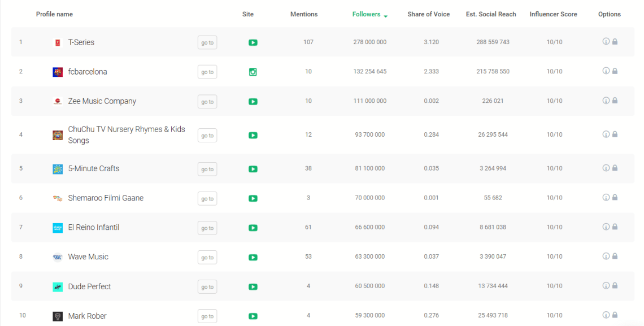This screenshot has width=644, height=326.
Task: Click the 288 559 743 social reach value
Action: 493,42
